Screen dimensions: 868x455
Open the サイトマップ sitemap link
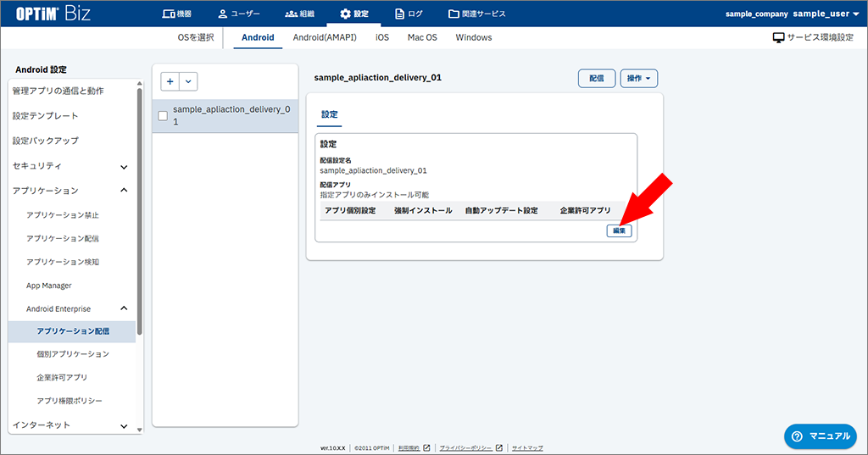[x=527, y=448]
